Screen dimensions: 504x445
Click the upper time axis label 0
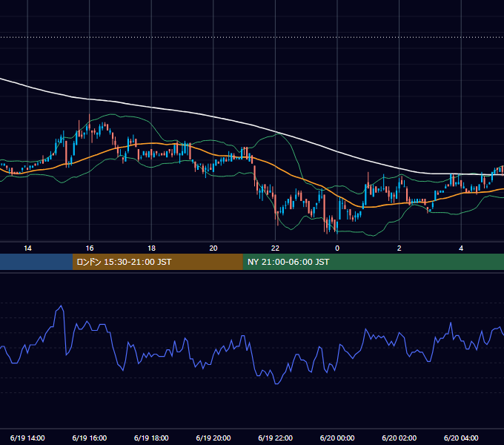point(337,248)
